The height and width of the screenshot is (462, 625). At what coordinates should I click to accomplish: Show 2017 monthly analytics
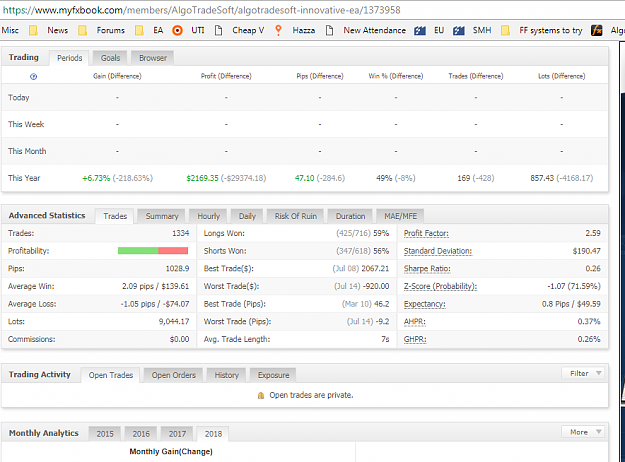[177, 434]
